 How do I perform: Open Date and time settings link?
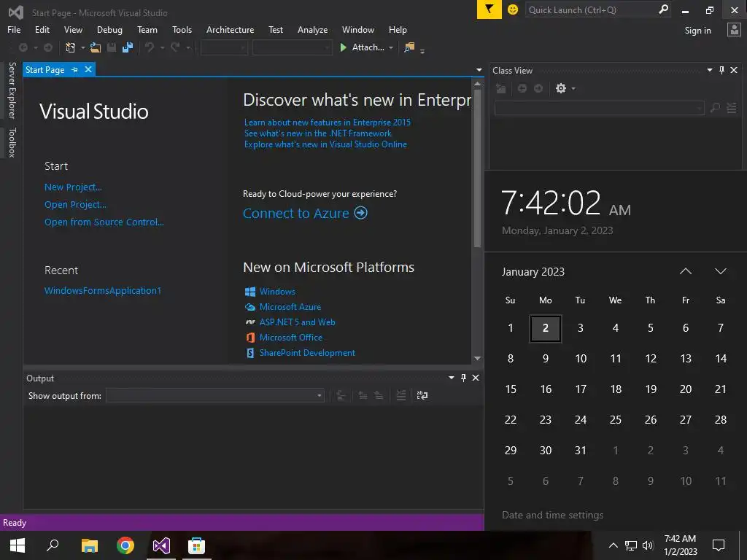(553, 516)
